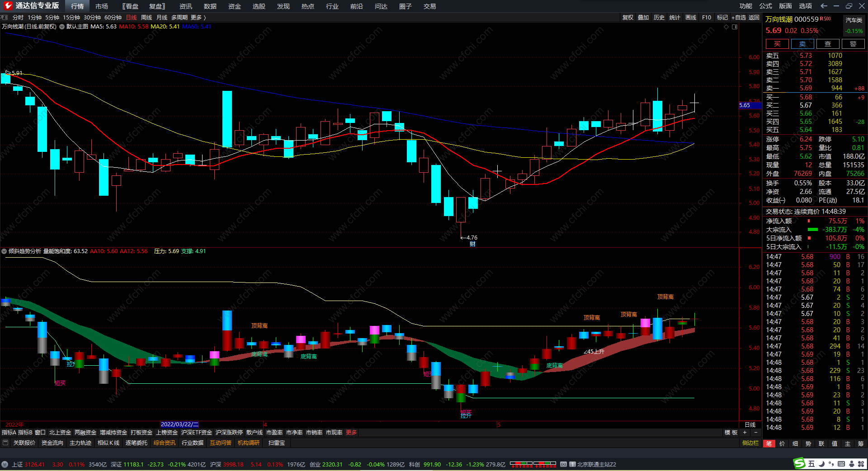
Task: Click the 5.65 price axis marker
Action: pyautogui.click(x=750, y=105)
